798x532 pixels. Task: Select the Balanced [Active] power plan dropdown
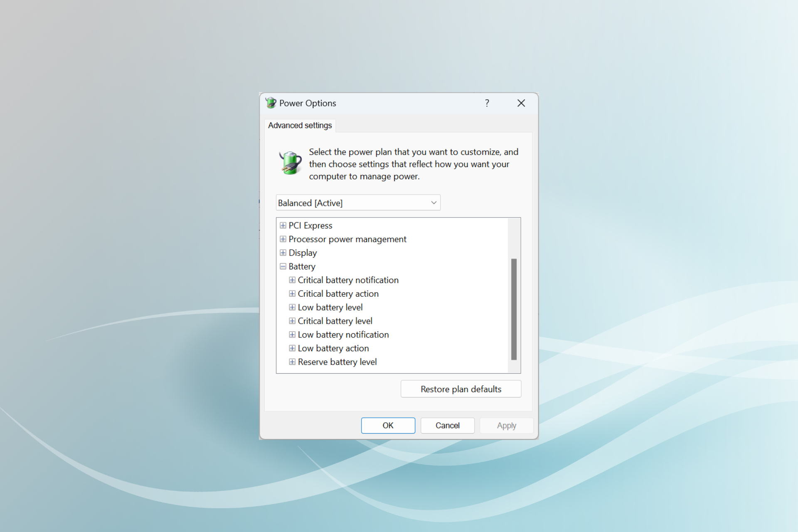tap(358, 202)
